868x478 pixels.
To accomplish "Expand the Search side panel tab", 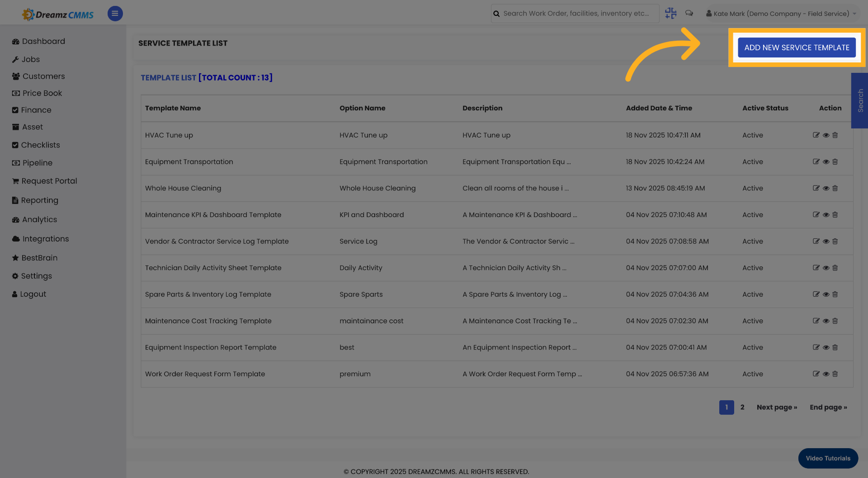I will click(x=860, y=100).
